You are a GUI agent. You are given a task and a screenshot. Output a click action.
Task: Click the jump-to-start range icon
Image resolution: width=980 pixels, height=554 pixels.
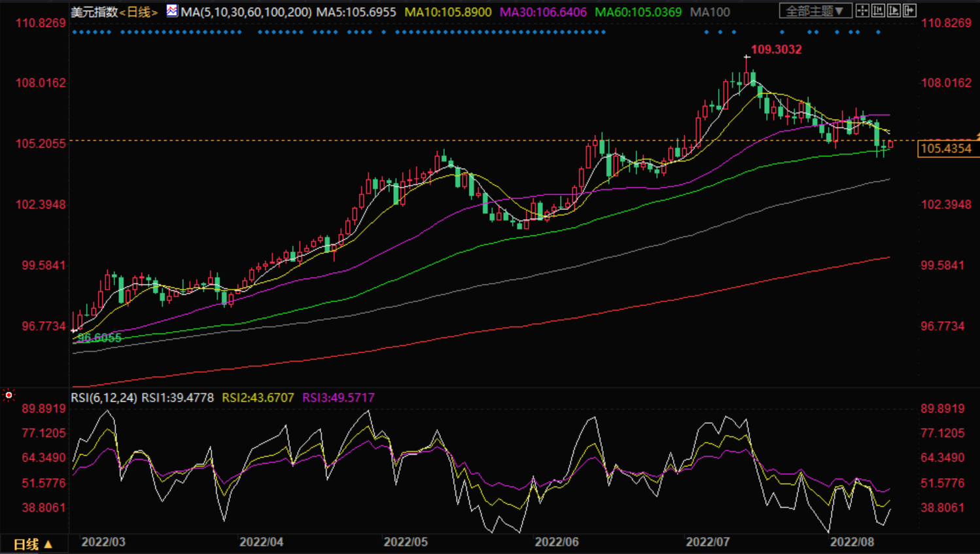tap(878, 10)
